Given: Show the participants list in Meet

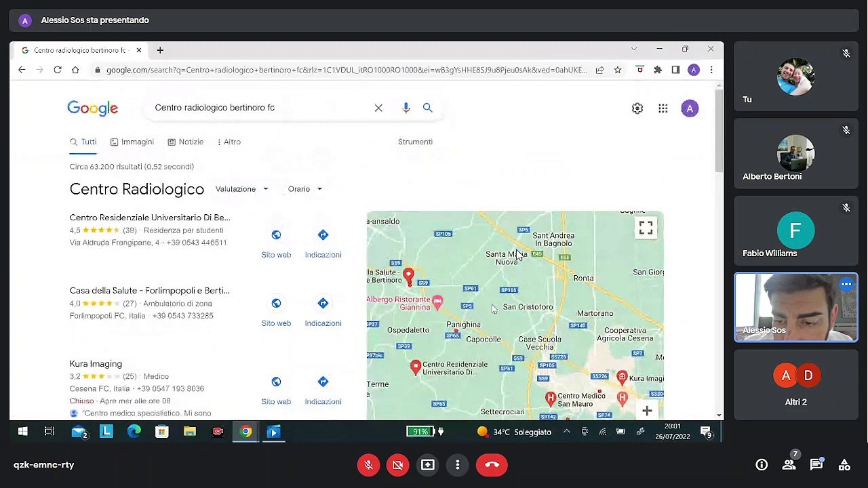Looking at the screenshot, I should pos(789,465).
